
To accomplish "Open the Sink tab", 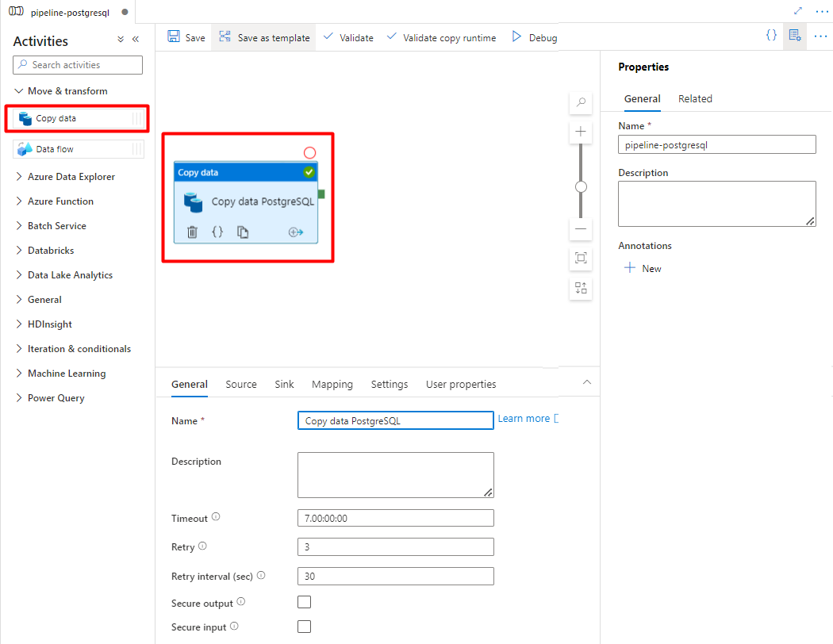I will point(284,385).
